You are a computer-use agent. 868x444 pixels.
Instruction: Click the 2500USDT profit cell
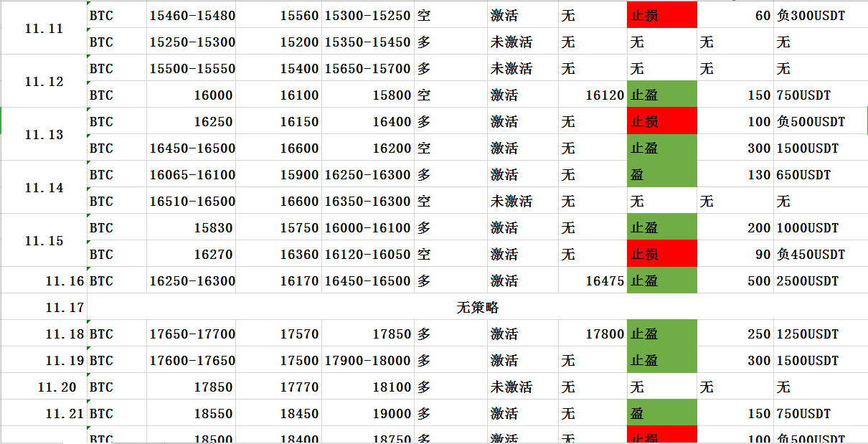821,280
